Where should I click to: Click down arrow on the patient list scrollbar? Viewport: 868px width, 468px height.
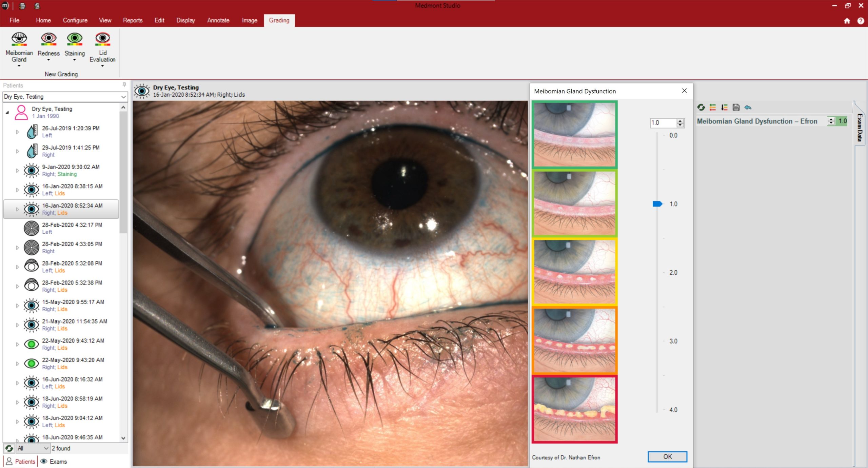[123, 438]
